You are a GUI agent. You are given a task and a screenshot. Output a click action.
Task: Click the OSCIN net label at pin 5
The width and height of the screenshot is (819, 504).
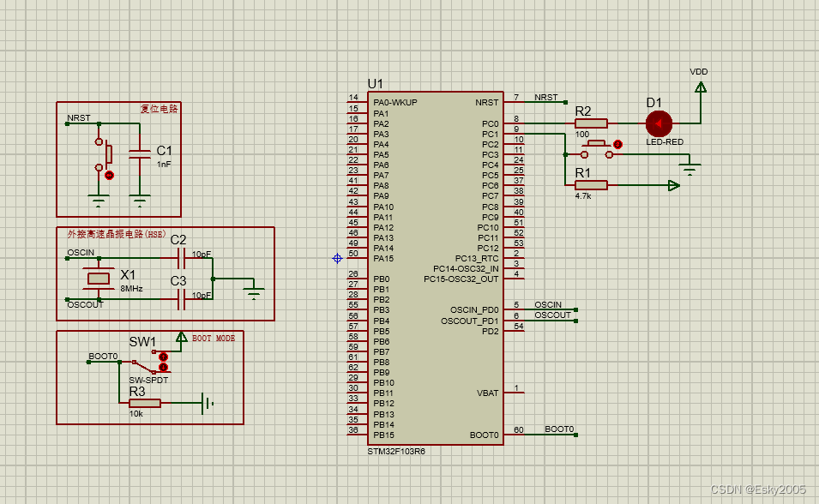548,304
